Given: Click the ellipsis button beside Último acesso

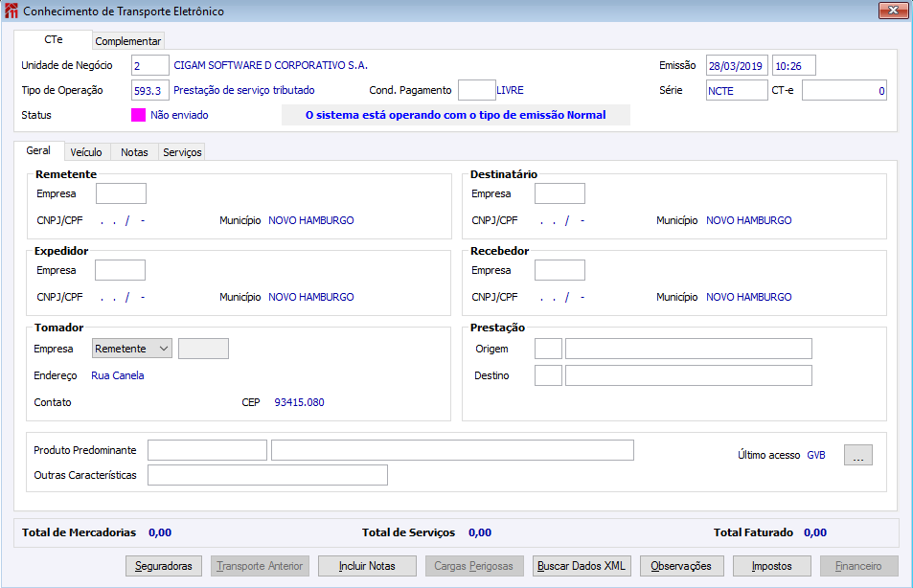Looking at the screenshot, I should (858, 455).
